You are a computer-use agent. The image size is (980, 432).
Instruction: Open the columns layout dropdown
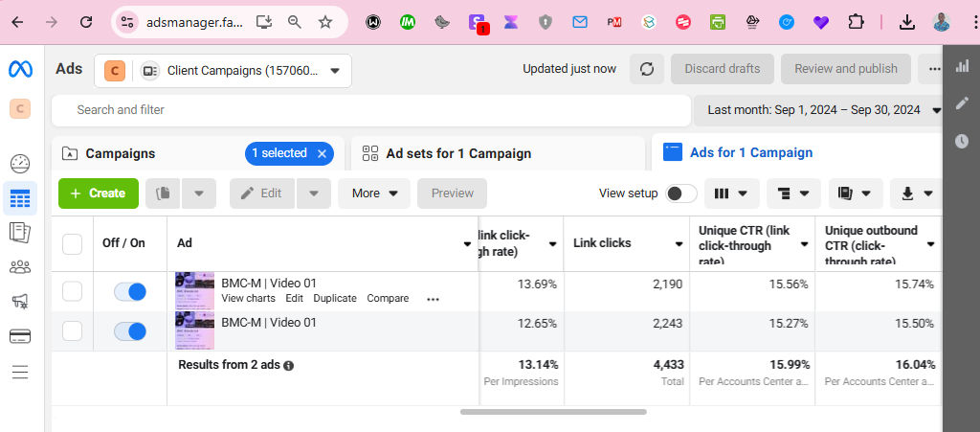732,193
